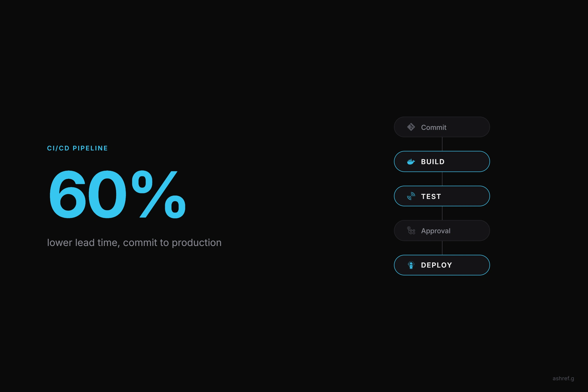Select the Approval stage label text
Image resolution: width=588 pixels, height=392 pixels.
(436, 231)
